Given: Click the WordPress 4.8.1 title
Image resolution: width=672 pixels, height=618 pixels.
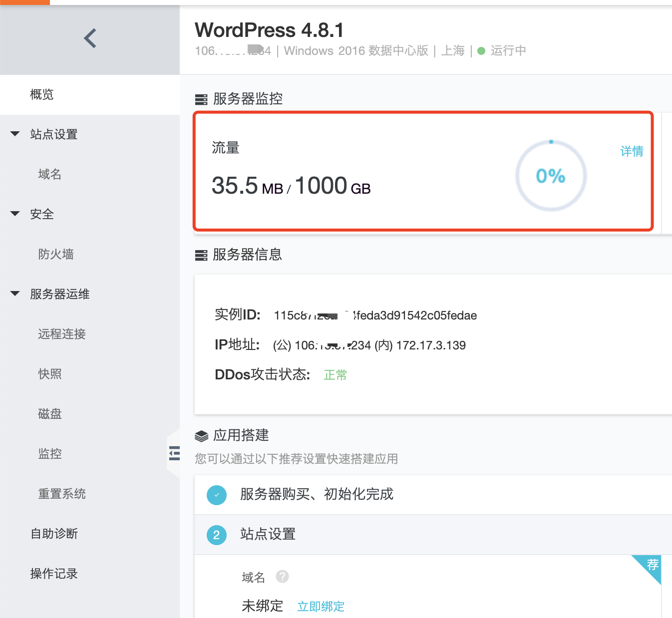Looking at the screenshot, I should tap(270, 30).
